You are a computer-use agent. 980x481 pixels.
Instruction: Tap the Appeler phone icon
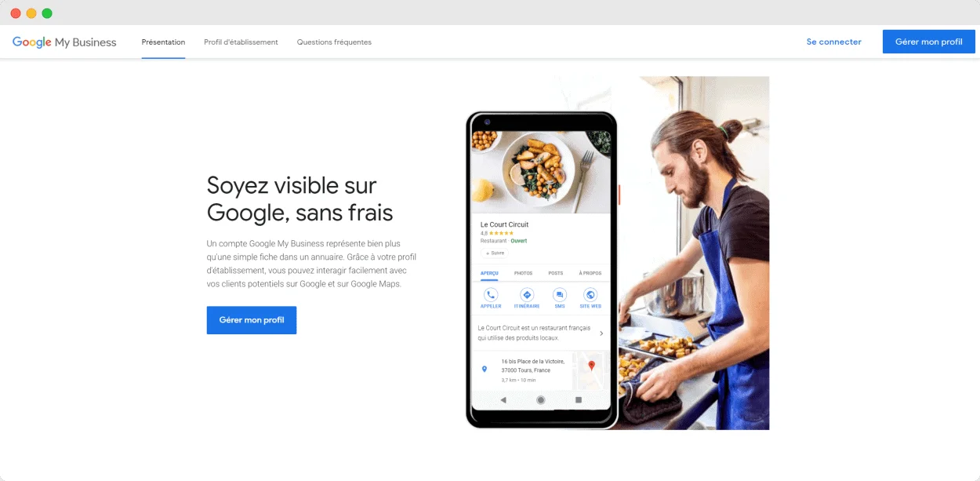click(x=491, y=295)
